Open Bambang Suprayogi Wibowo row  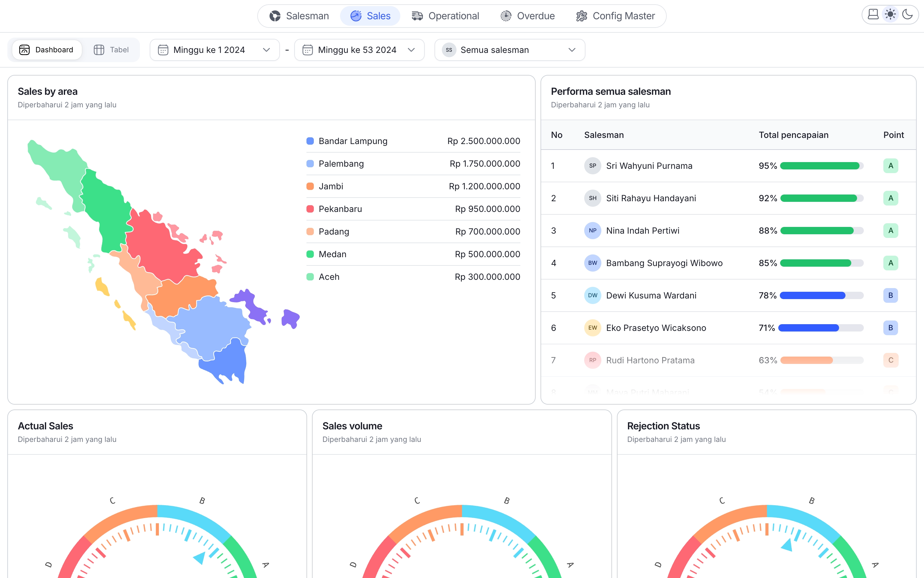pos(728,263)
